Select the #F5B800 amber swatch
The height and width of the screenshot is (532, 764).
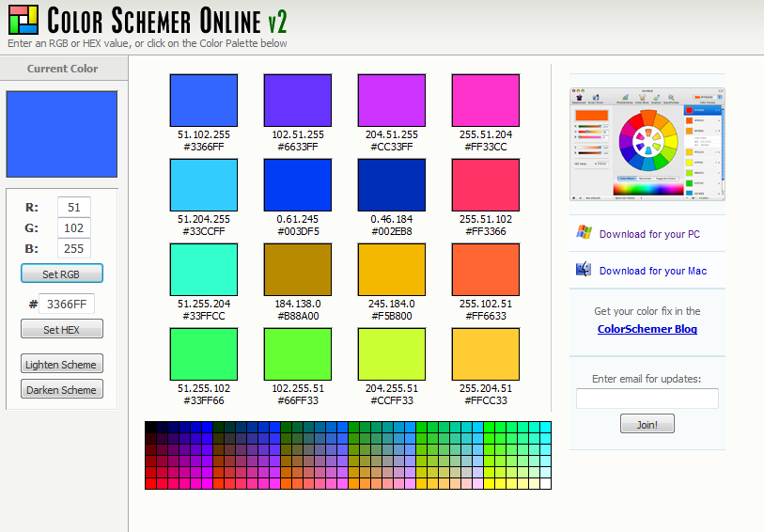392,270
